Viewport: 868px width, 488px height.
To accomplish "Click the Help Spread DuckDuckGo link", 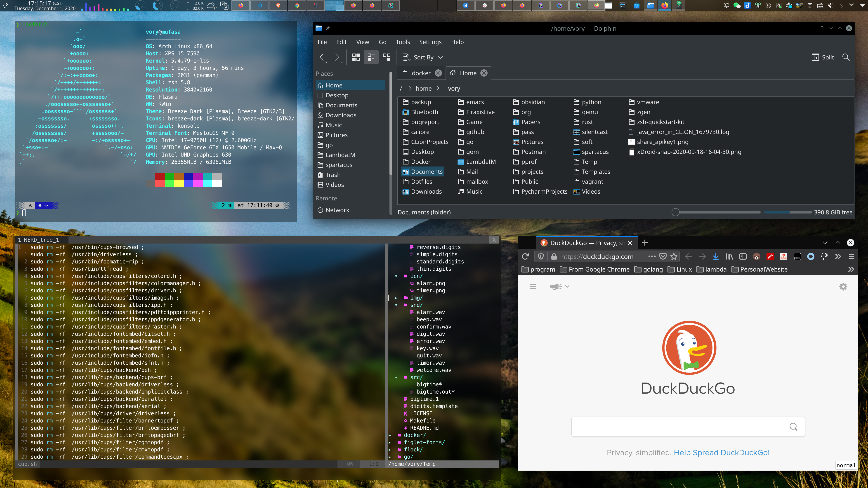I will 722,453.
